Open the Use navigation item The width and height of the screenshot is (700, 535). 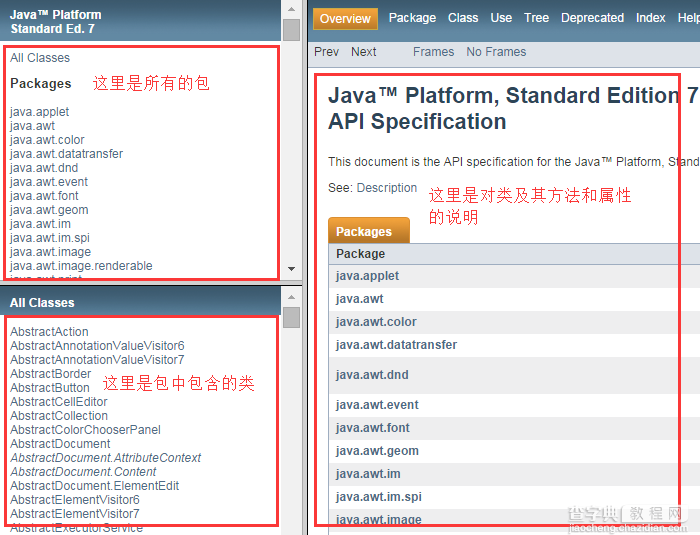click(x=501, y=18)
